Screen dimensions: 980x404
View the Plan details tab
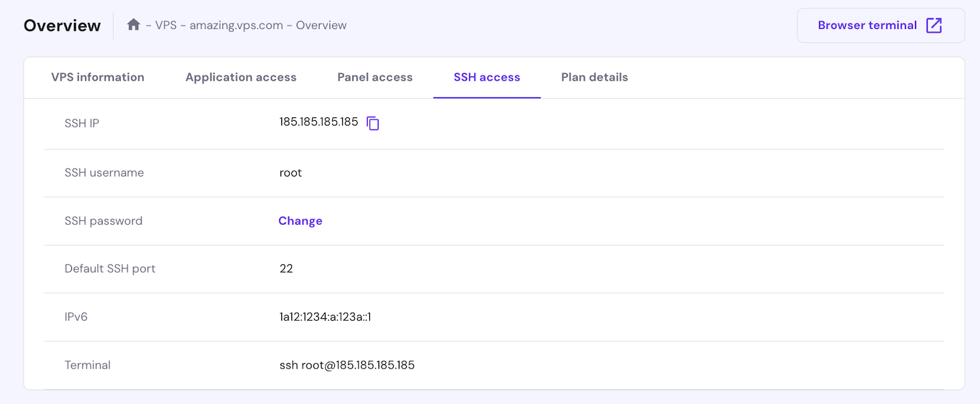594,77
